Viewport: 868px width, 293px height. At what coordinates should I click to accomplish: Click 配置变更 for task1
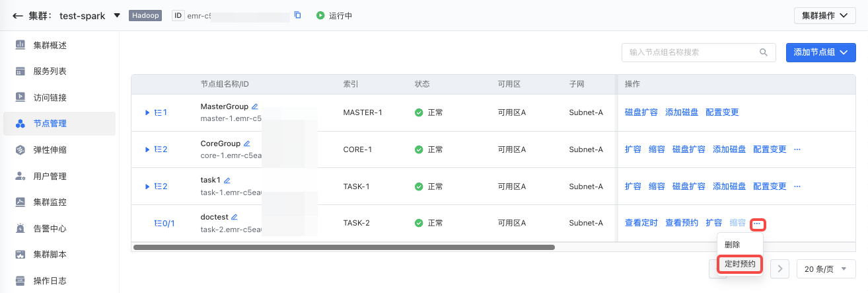click(770, 187)
